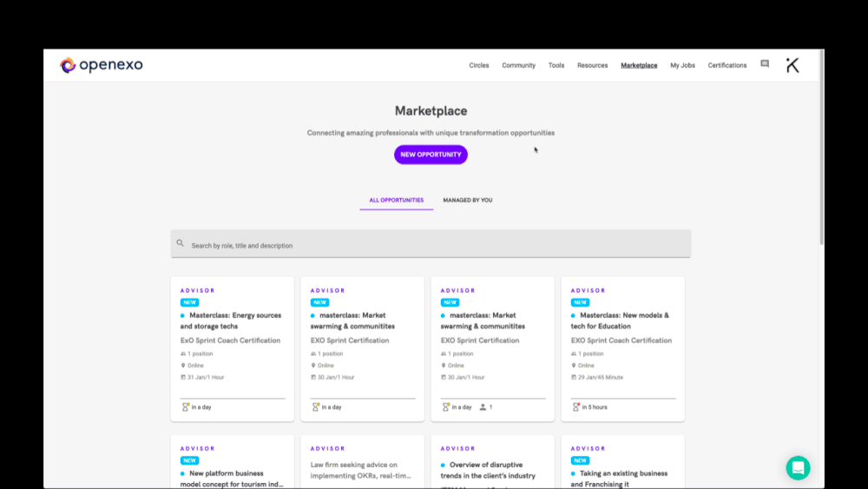Click hourglass icon on New models Education card
The height and width of the screenshot is (489, 868).
[576, 407]
